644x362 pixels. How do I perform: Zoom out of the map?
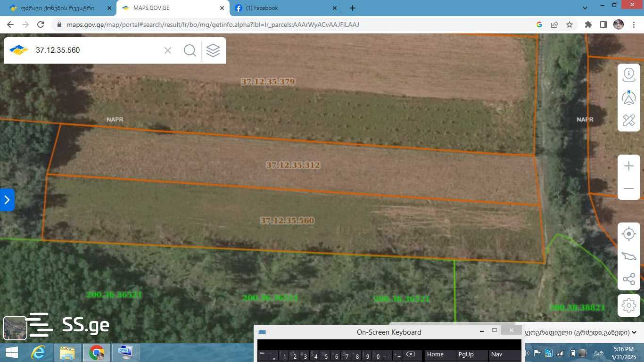628,189
